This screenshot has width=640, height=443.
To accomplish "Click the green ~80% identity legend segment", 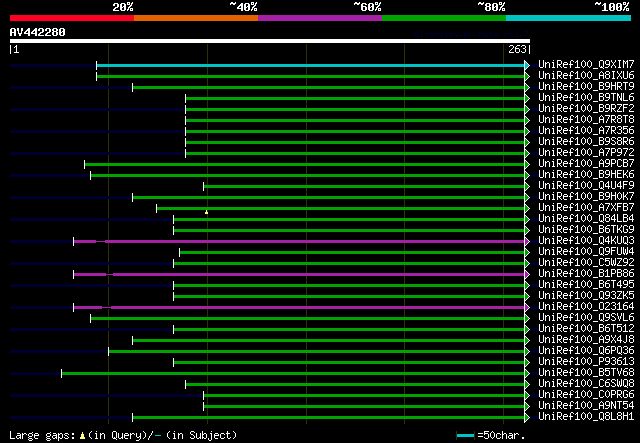I will (x=444, y=18).
